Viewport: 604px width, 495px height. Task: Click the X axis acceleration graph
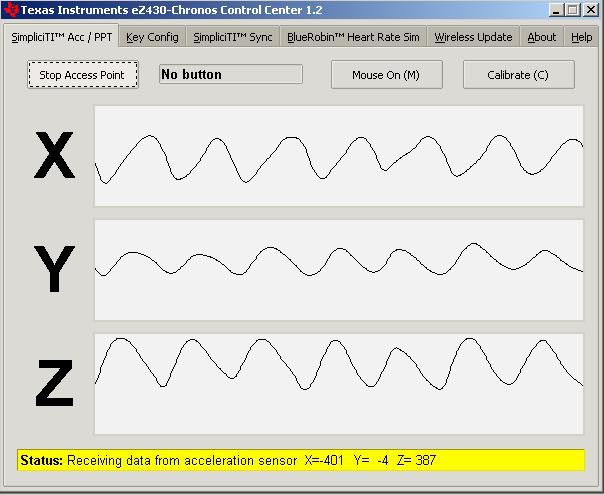point(339,156)
